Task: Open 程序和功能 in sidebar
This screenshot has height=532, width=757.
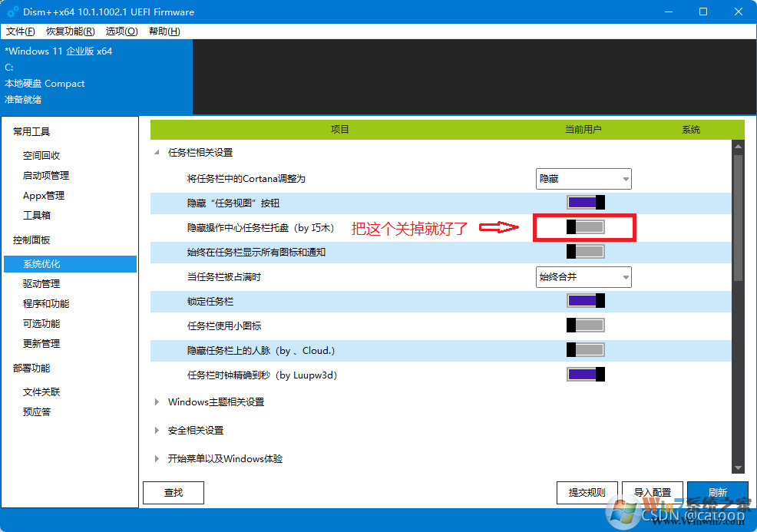Action: click(46, 304)
